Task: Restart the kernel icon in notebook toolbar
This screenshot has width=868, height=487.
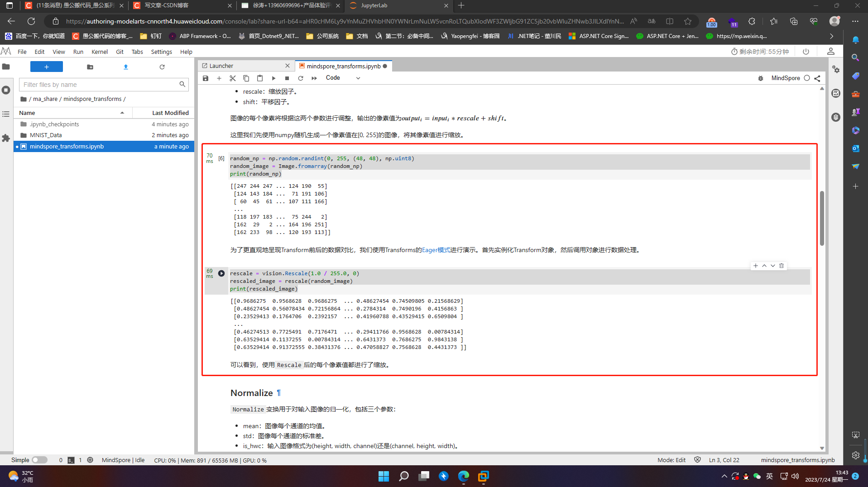Action: [x=301, y=78]
